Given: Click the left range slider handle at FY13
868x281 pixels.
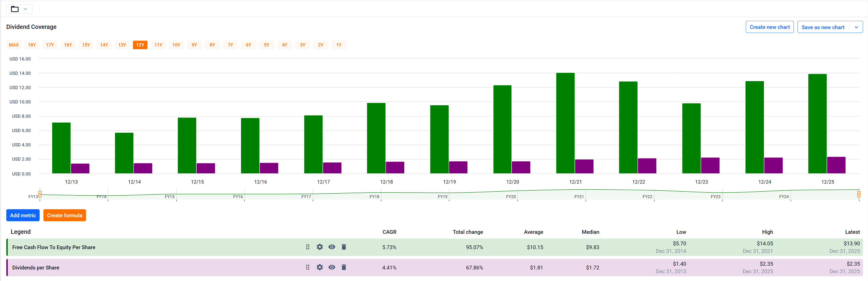Looking at the screenshot, I should (x=40, y=194).
